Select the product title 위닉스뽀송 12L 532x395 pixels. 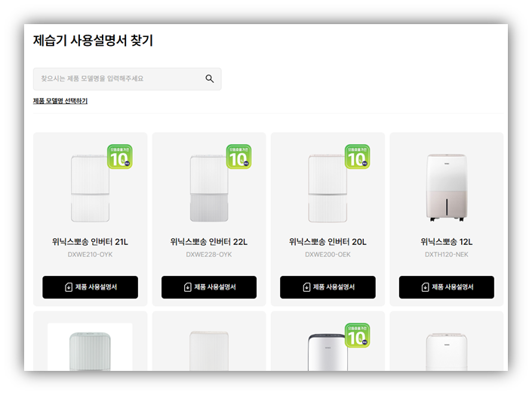pos(447,242)
